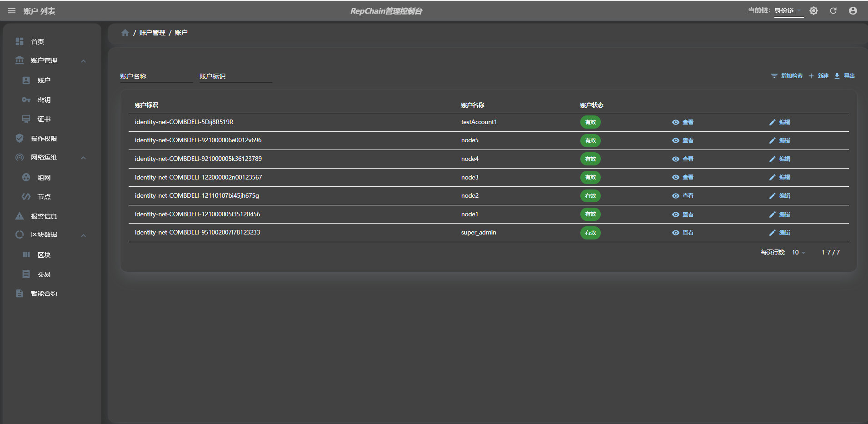
Task: Click the home icon in the breadcrumb
Action: [x=125, y=33]
